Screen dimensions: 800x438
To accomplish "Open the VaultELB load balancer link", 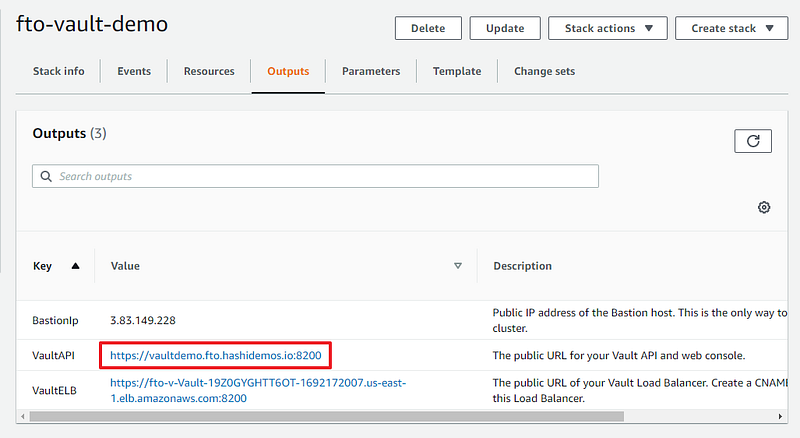I will tap(258, 391).
